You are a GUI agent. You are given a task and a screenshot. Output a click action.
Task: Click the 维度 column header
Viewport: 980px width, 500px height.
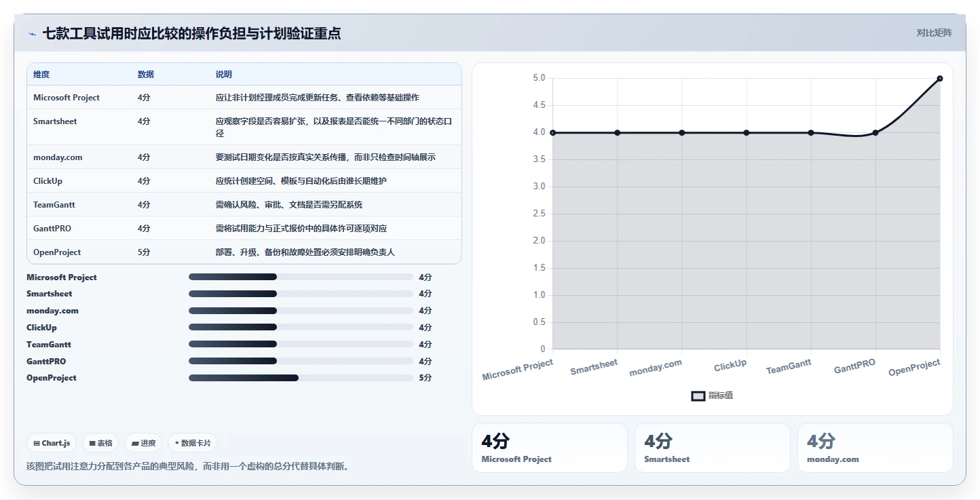pyautogui.click(x=41, y=75)
